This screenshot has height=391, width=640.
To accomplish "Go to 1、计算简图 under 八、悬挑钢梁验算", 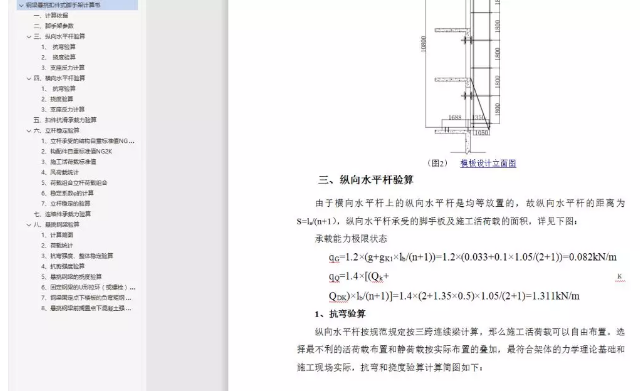I will [57, 235].
